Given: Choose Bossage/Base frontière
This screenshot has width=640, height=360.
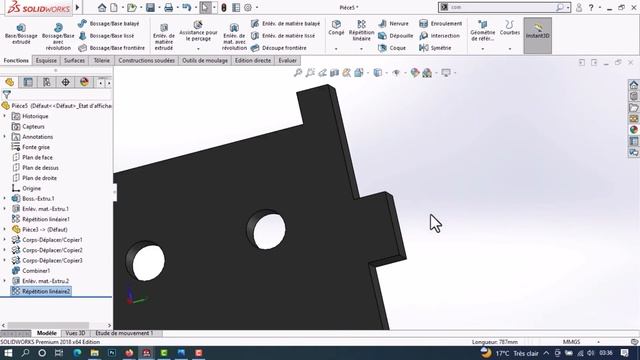Looking at the screenshot, I should [112, 48].
